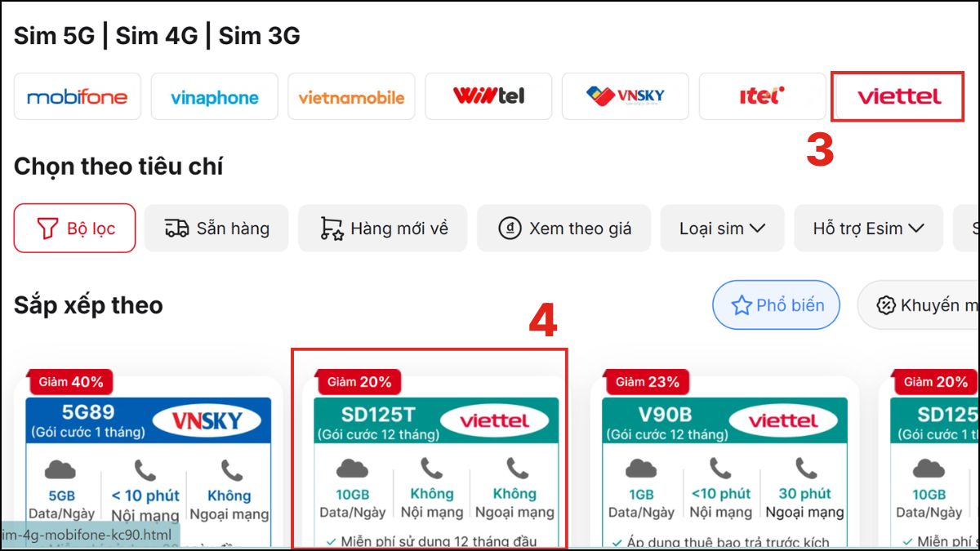Select the Viettel brand logo

[x=897, y=96]
